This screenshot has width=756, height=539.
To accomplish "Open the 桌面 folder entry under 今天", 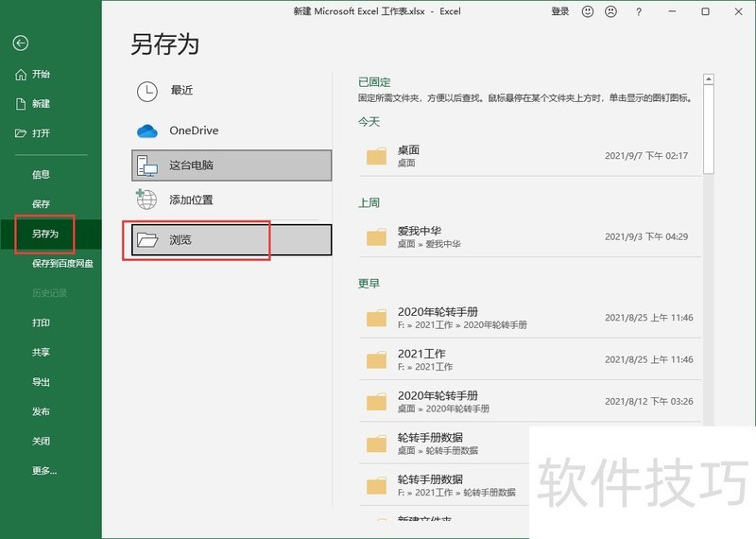I will click(530, 156).
